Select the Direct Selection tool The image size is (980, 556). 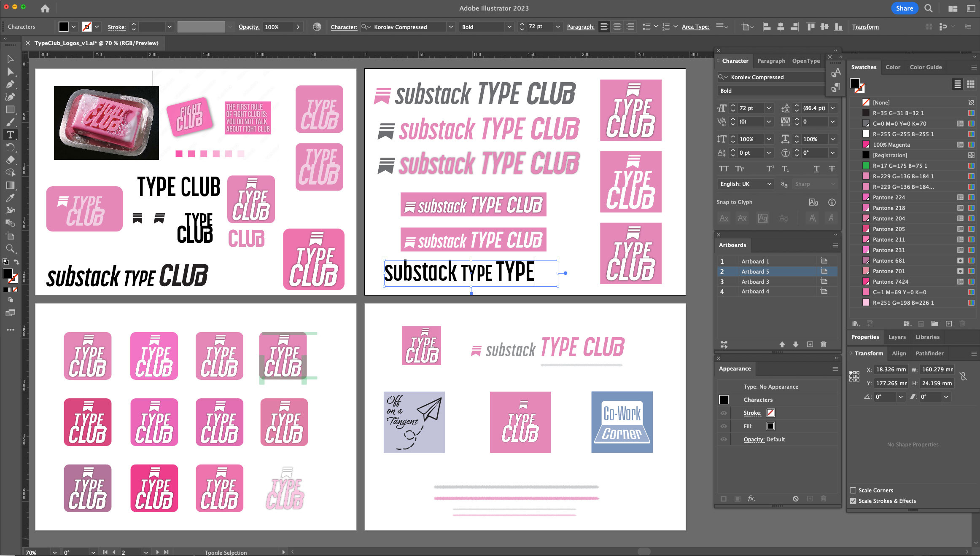[x=10, y=72]
